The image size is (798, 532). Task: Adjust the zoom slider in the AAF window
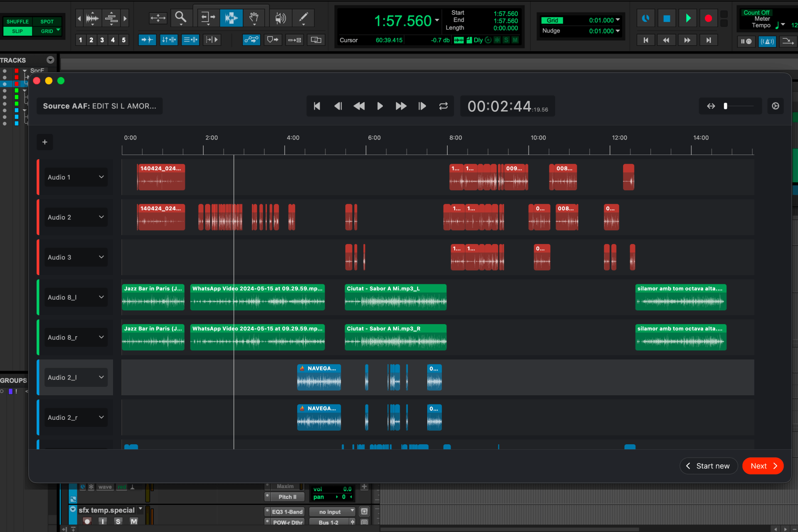point(726,106)
